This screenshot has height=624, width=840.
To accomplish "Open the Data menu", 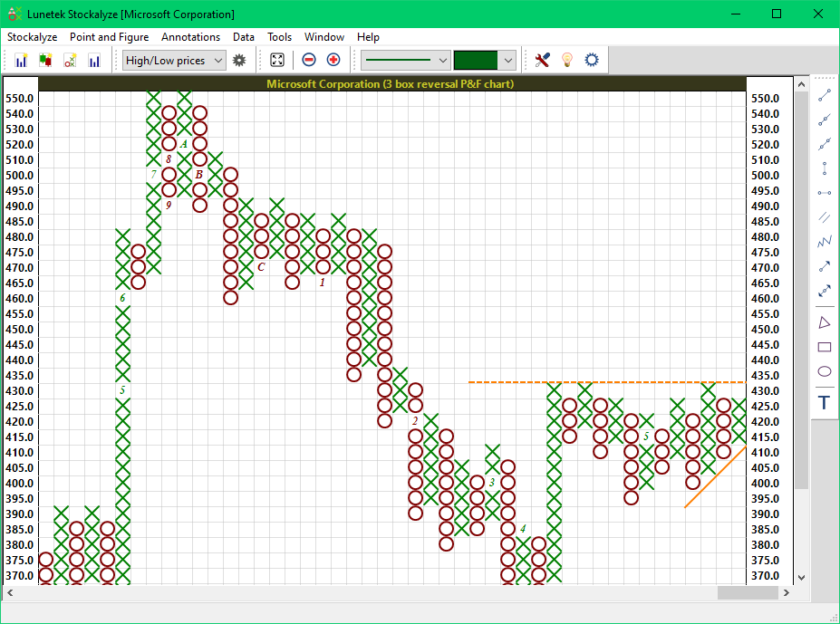I will point(244,37).
